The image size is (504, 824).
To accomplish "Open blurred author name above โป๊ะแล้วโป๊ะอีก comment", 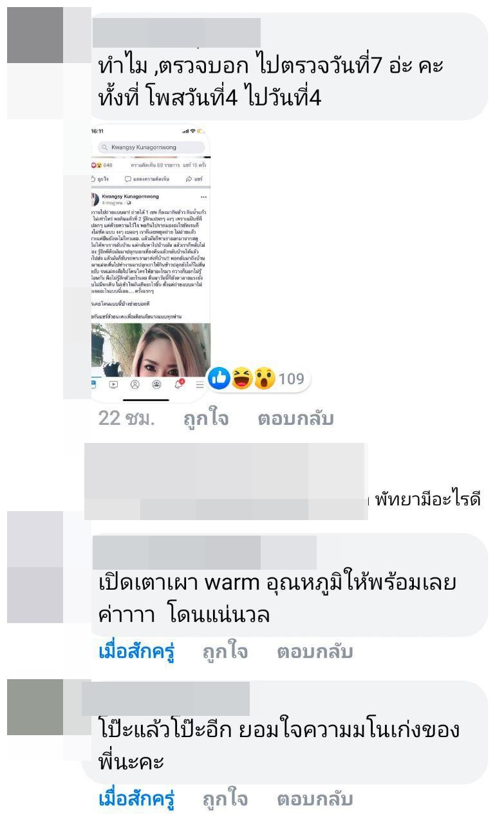I will pos(166,698).
